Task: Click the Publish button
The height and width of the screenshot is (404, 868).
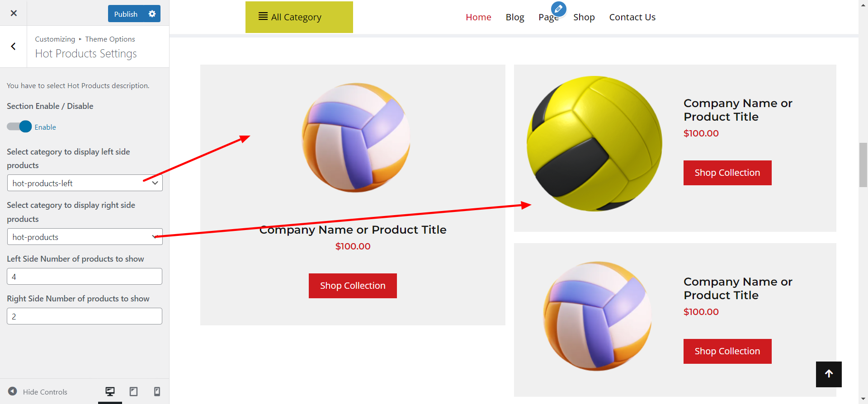Action: click(x=126, y=14)
